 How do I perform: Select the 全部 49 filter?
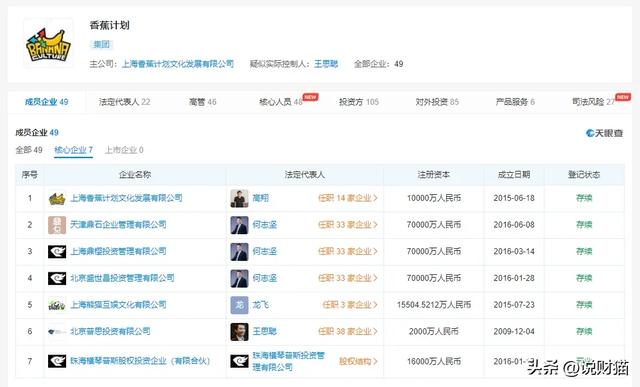coord(29,150)
